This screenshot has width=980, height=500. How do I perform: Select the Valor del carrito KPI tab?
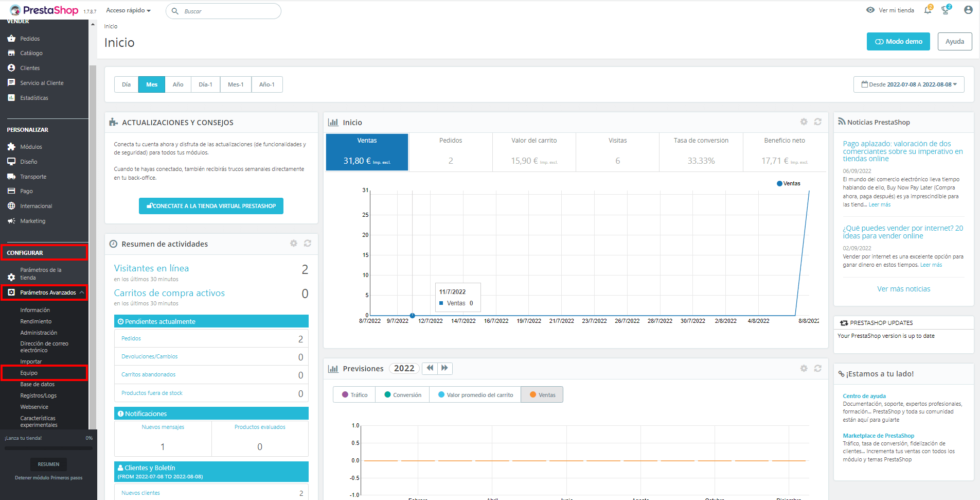tap(534, 152)
